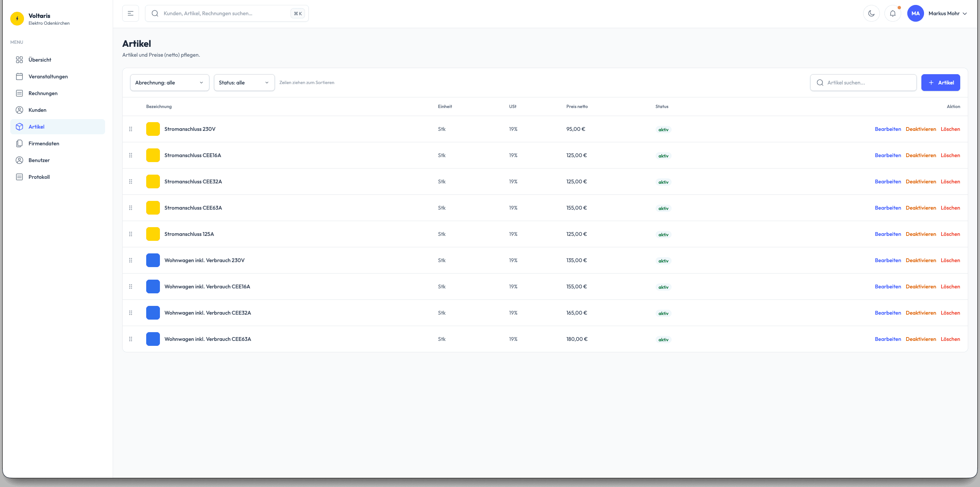Focus the global Kunden, Artikel, Rechnungen search box
Screen dimensions: 980x487
tap(227, 13)
